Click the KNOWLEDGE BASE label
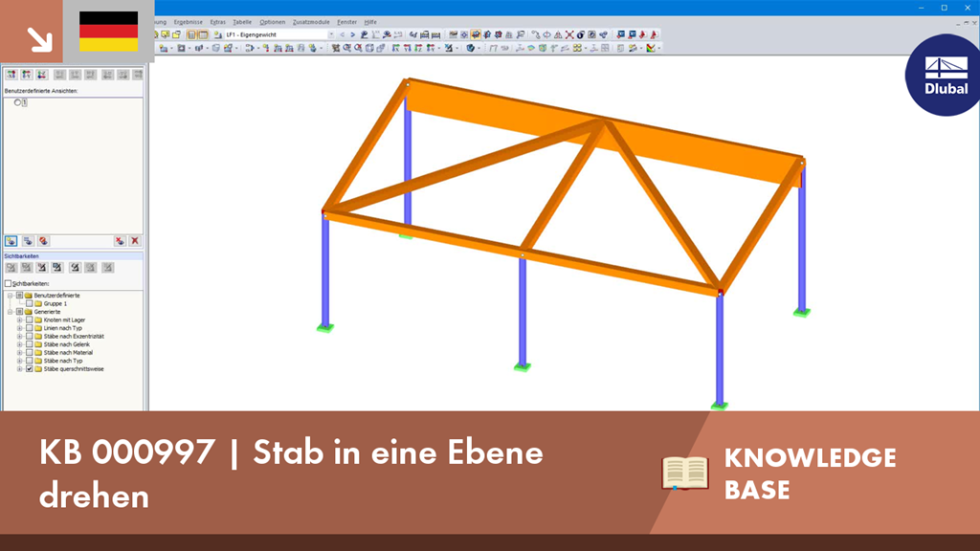Viewport: 980px width, 551px height. tap(810, 474)
